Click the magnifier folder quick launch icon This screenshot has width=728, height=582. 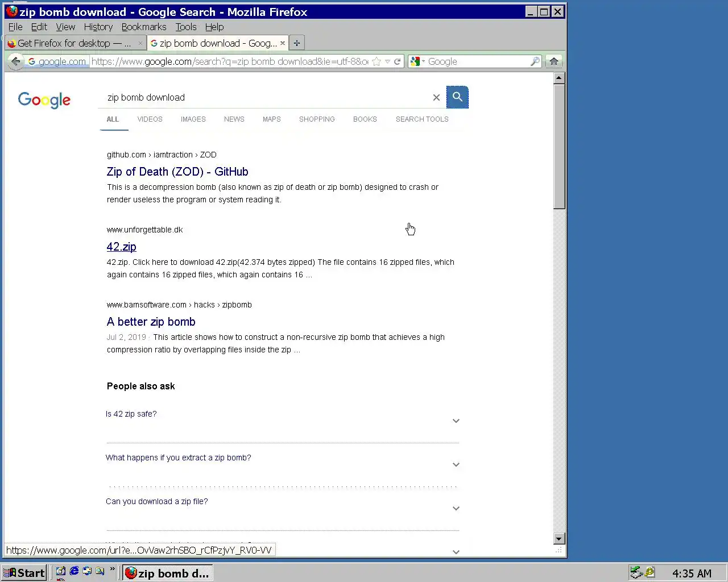pos(100,571)
